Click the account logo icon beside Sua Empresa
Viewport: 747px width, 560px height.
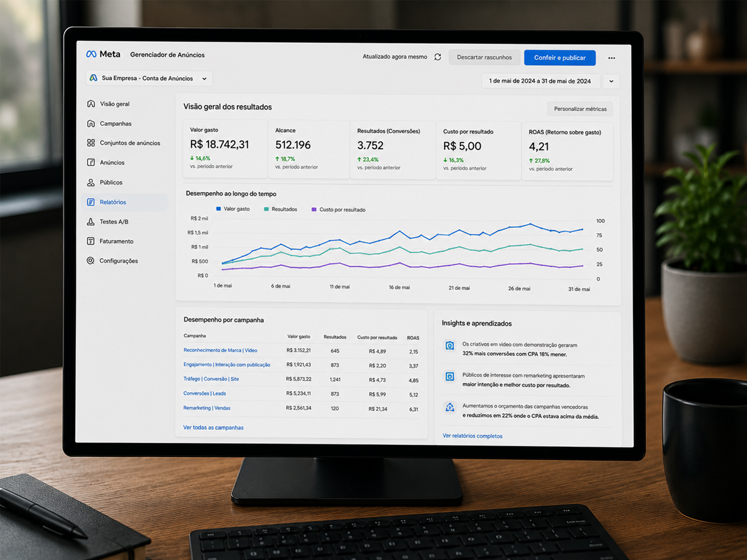click(93, 78)
